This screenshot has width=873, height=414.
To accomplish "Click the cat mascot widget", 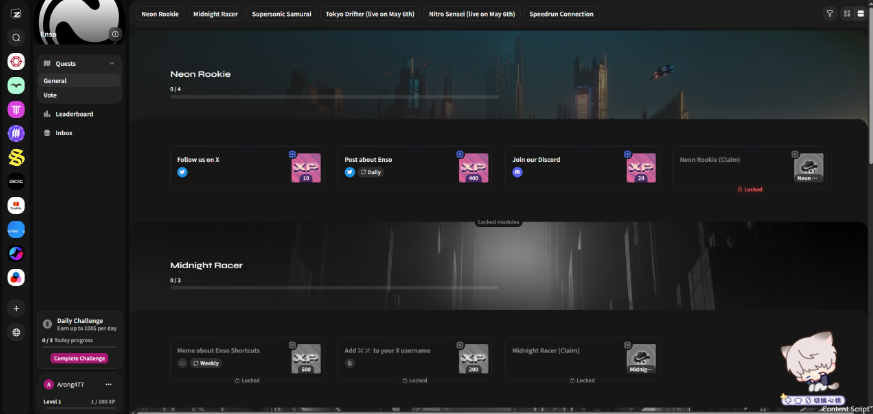I will tap(811, 367).
